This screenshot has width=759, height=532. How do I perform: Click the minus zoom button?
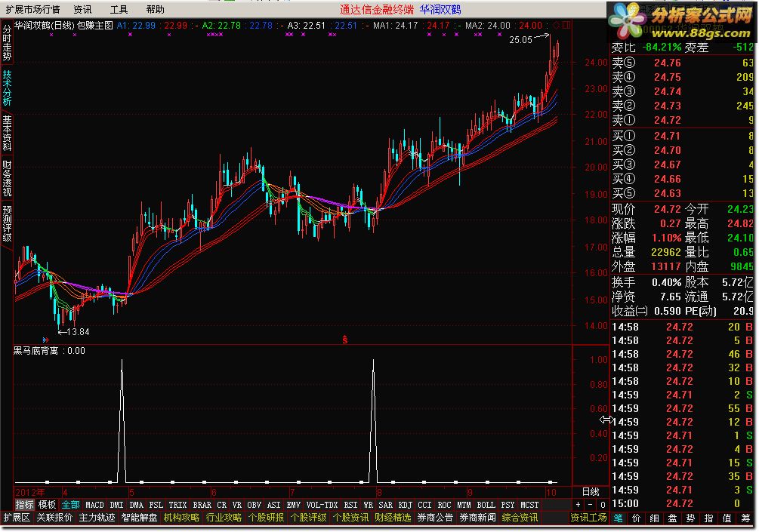pyautogui.click(x=590, y=504)
